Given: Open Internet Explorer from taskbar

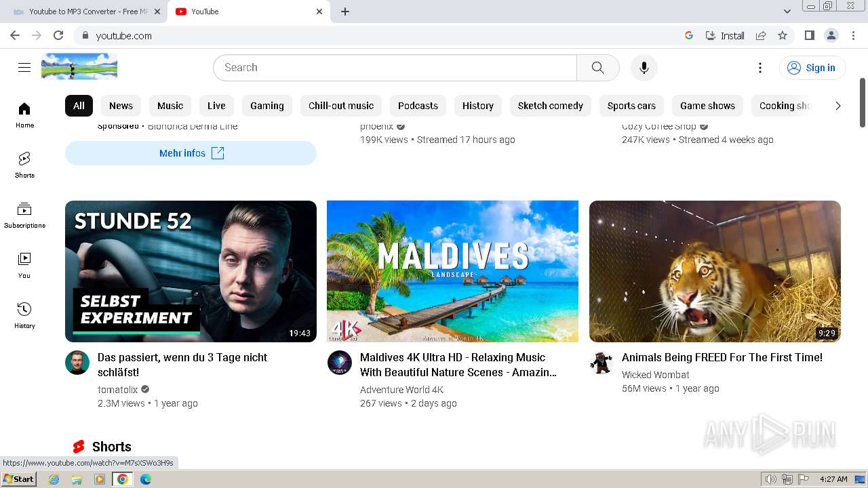Looking at the screenshot, I should click(54, 479).
